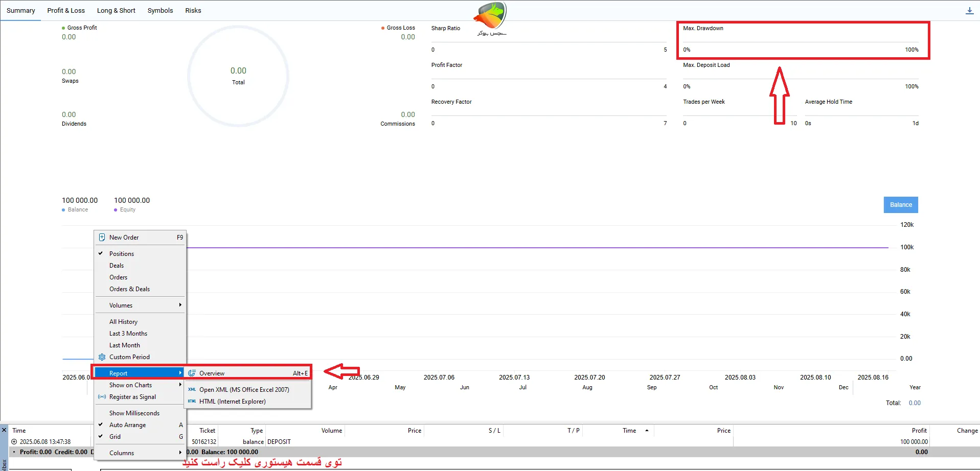
Task: Click the download report icon
Action: coord(969,11)
